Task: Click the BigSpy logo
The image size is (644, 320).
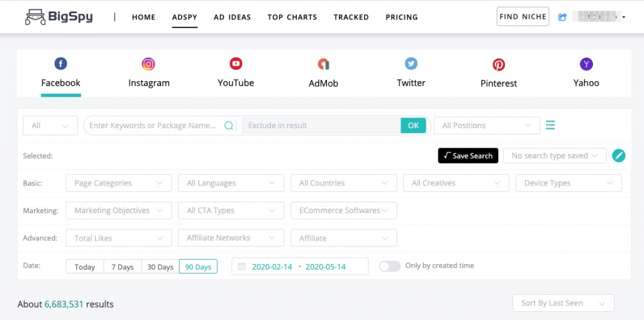Action: point(58,17)
